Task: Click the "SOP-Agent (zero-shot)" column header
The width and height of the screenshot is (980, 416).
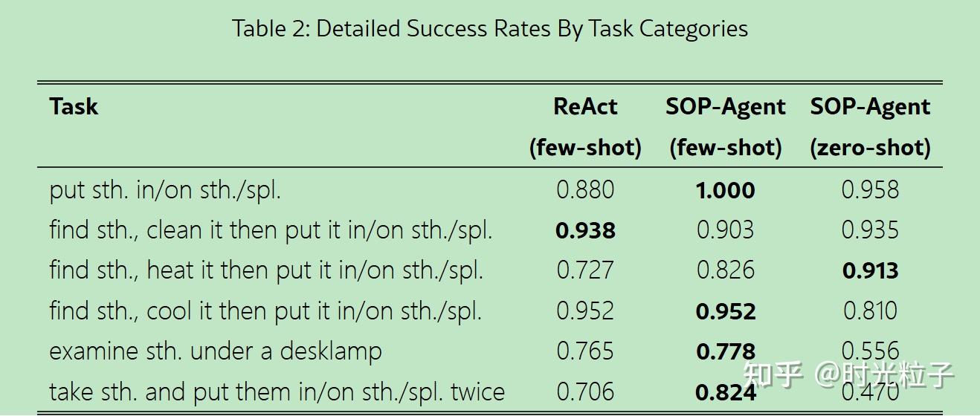Action: tap(870, 127)
